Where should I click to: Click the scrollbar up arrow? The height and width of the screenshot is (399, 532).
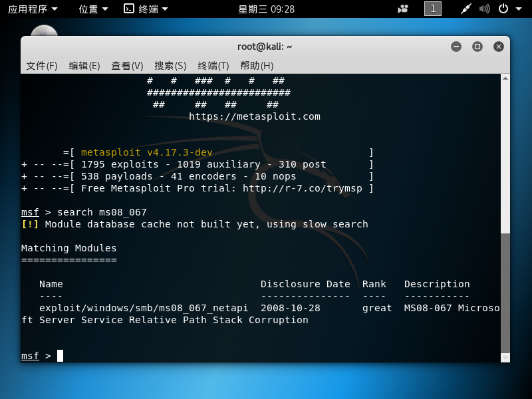click(x=505, y=78)
